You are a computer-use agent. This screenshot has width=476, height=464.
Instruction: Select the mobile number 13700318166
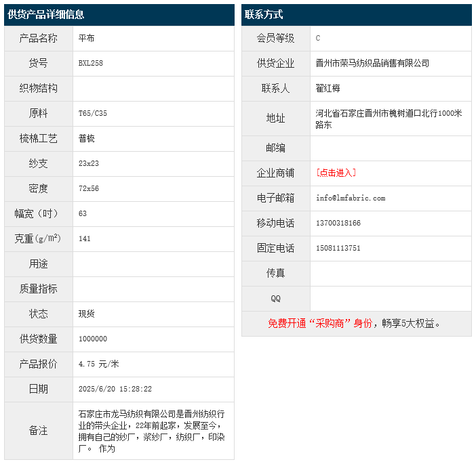pyautogui.click(x=338, y=223)
